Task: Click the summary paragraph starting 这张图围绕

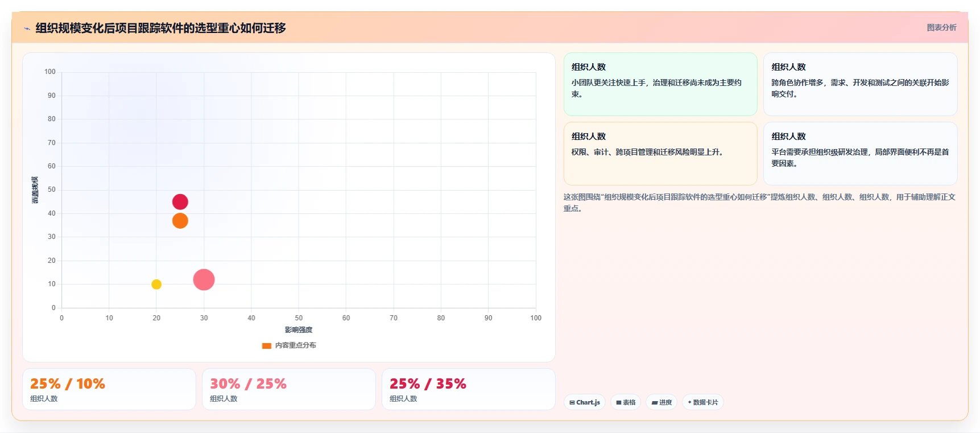Action: pyautogui.click(x=759, y=203)
